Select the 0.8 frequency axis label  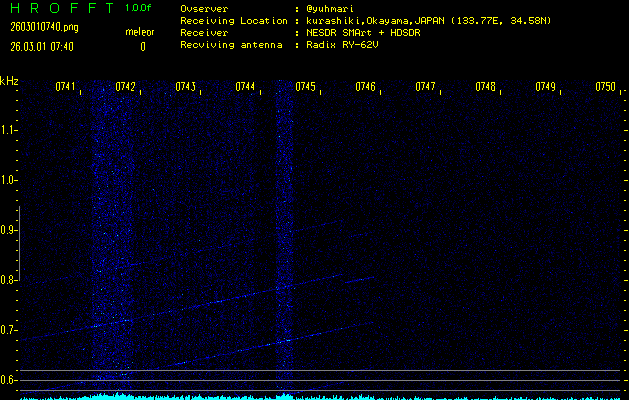pyautogui.click(x=9, y=280)
